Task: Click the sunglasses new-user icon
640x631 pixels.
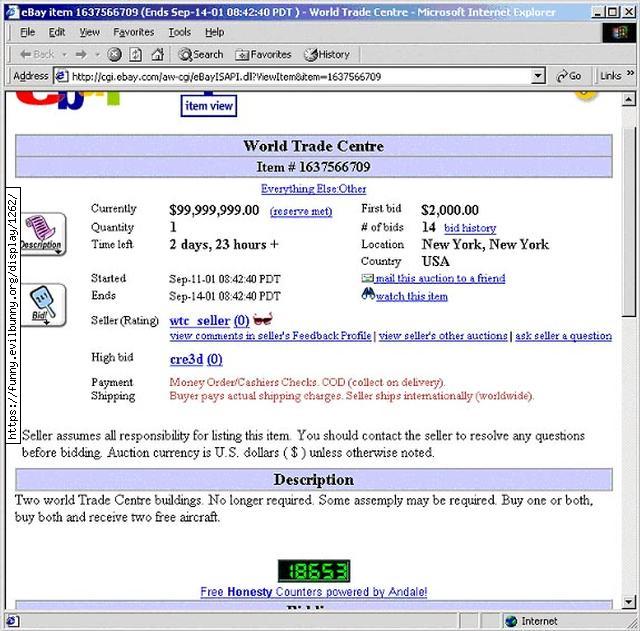Action: 262,319
